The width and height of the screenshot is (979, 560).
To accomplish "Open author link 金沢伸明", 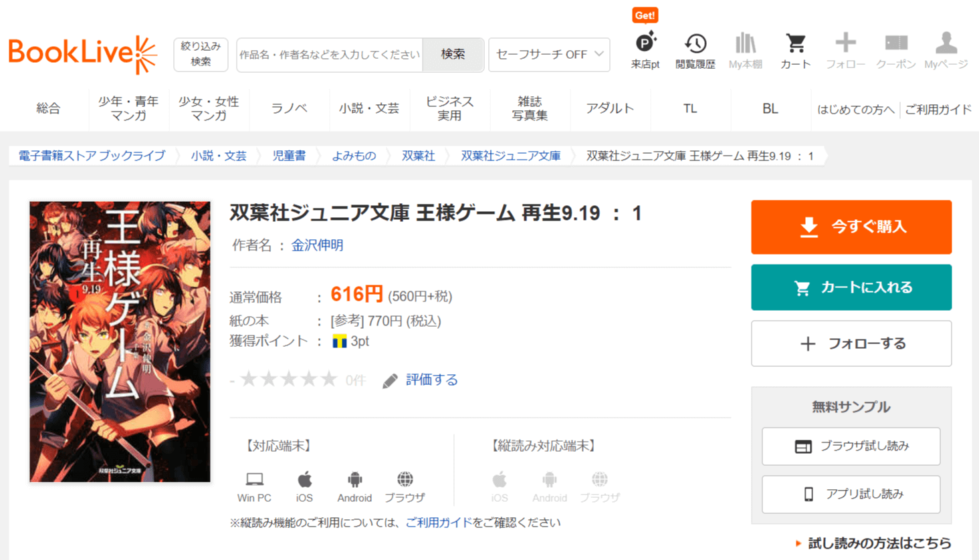I will 318,245.
